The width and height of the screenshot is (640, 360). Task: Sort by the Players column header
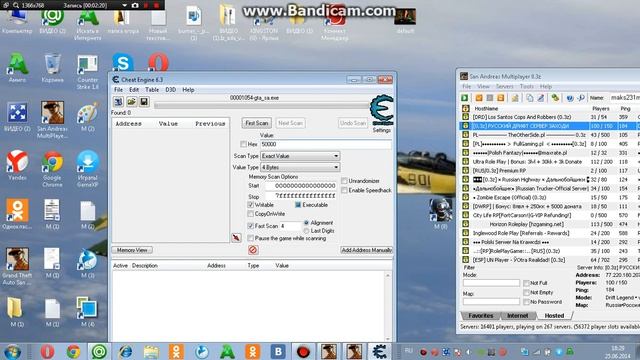click(x=600, y=109)
